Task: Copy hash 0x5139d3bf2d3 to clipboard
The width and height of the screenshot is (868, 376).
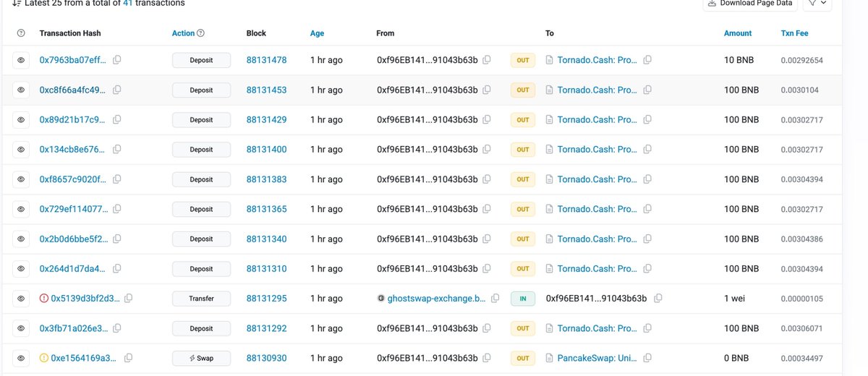Action: 128,298
